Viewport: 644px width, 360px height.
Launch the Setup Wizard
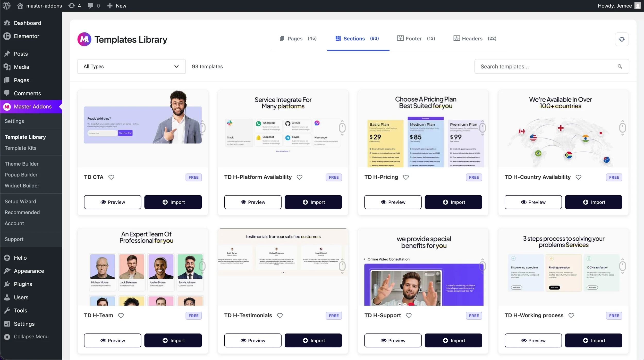point(20,201)
